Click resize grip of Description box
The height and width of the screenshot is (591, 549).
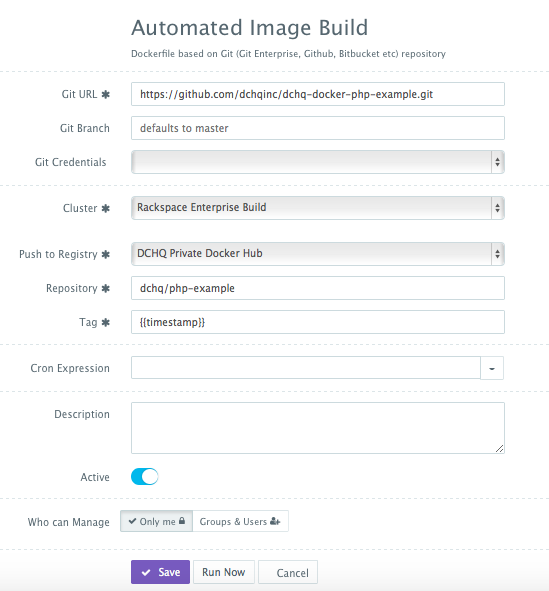click(x=500, y=449)
